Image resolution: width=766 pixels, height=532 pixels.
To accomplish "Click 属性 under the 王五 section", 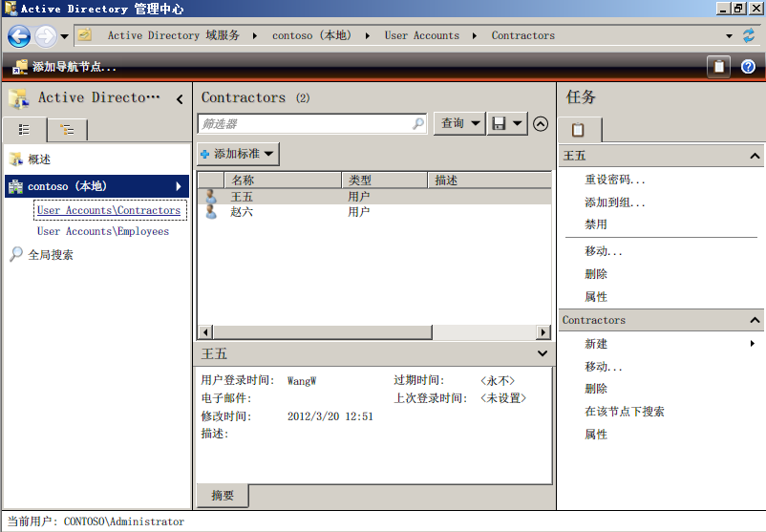I will click(596, 297).
